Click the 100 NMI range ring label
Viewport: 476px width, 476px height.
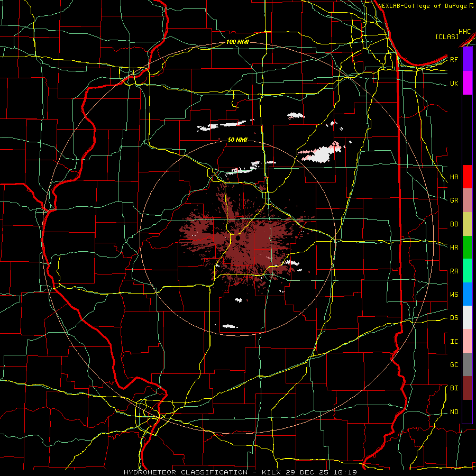[x=237, y=42]
